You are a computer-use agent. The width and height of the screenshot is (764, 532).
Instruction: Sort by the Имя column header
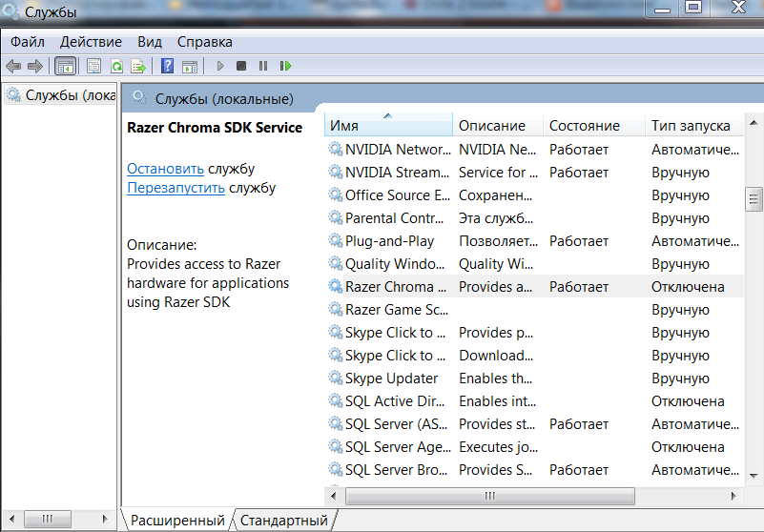click(x=388, y=125)
